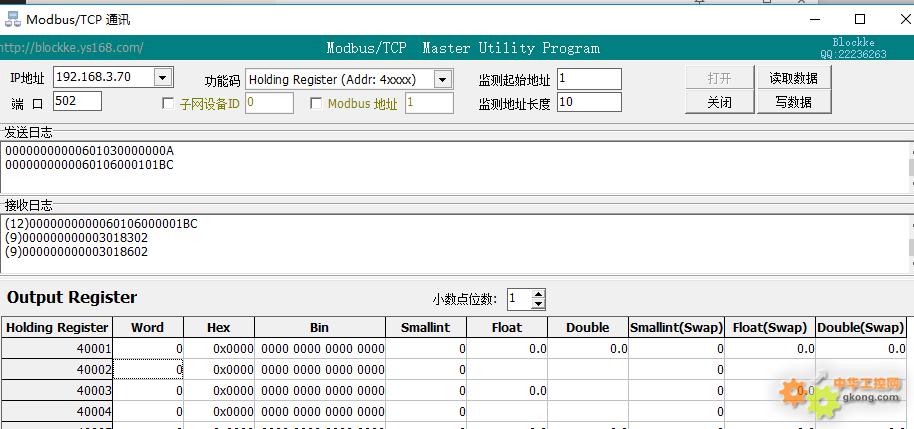Viewport: 914px width, 429px height.
Task: Click the 接收日志 scrollbar
Action: tap(911, 244)
